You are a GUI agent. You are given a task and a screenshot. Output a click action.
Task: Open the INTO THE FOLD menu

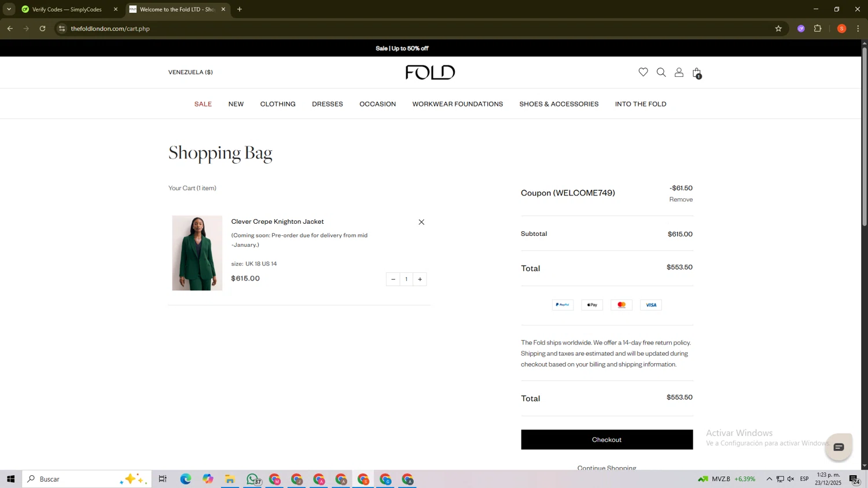[x=641, y=104]
